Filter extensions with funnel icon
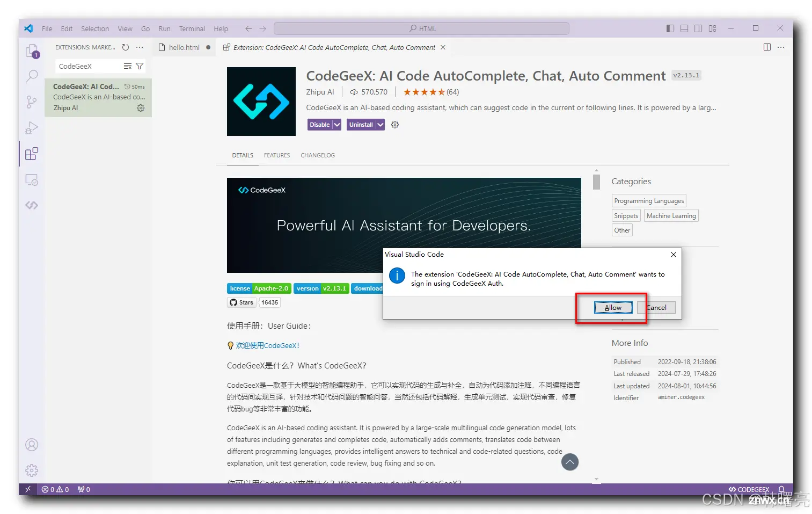The width and height of the screenshot is (812, 514). point(140,66)
